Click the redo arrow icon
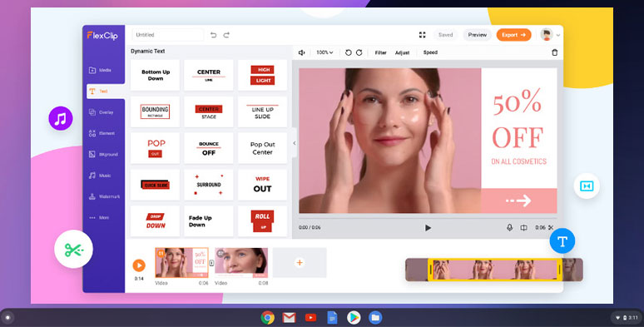Screen dimensions: 644x327 tap(226, 35)
